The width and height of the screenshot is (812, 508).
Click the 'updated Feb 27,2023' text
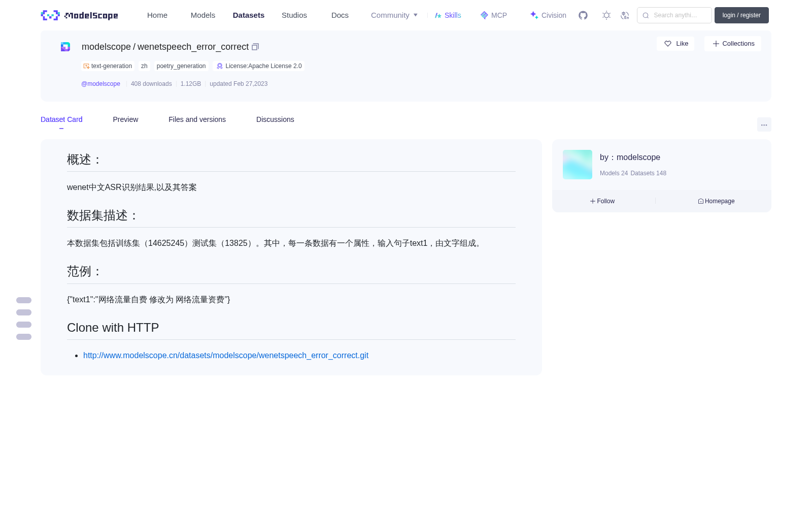239,84
